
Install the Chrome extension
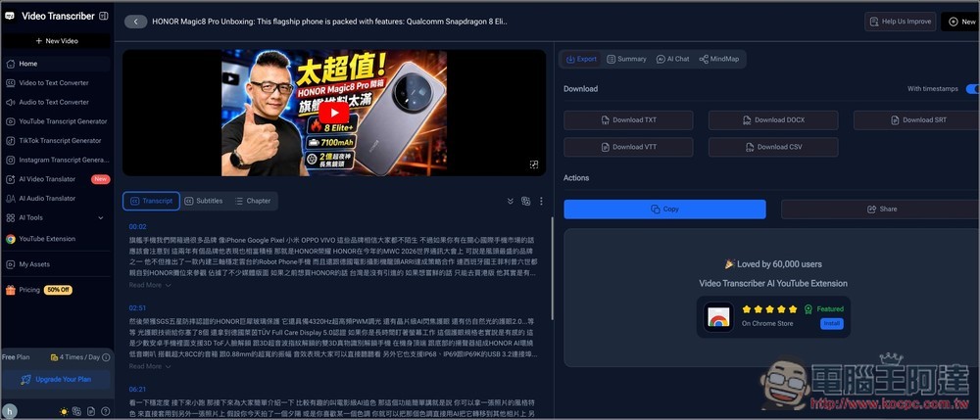pyautogui.click(x=832, y=324)
